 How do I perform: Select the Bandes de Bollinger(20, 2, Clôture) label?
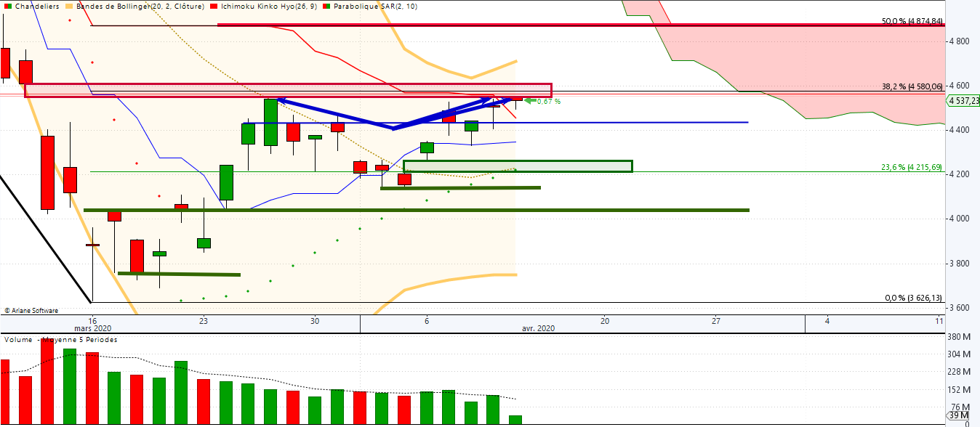click(x=140, y=6)
